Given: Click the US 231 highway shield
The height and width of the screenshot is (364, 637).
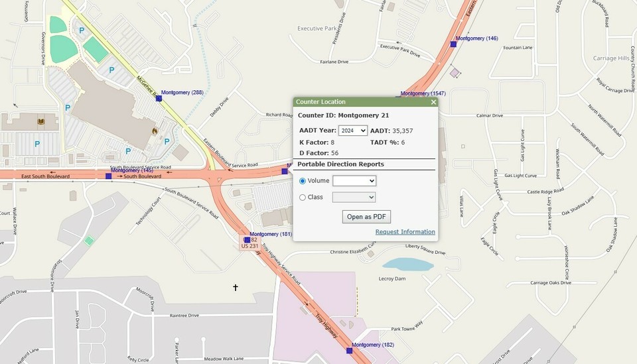Looking at the screenshot, I should pos(249,246).
